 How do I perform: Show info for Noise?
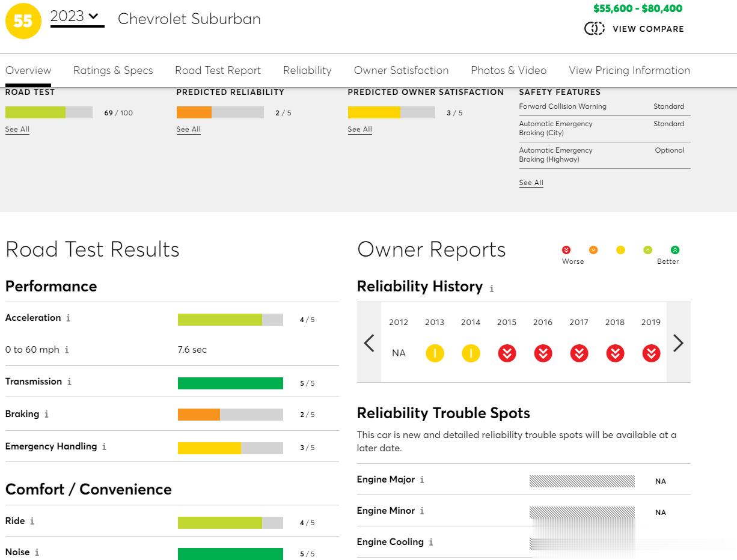(x=37, y=553)
